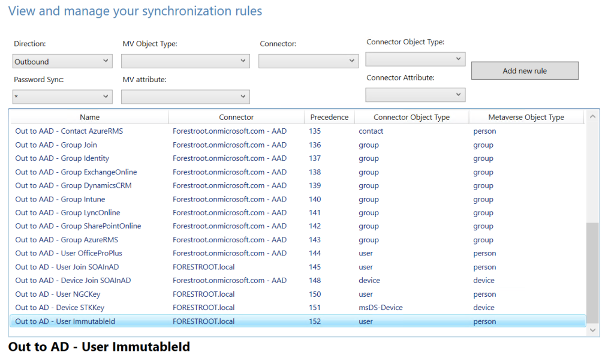Open the Connector filter dropdown
This screenshot has height=364, width=614.
pos(308,61)
